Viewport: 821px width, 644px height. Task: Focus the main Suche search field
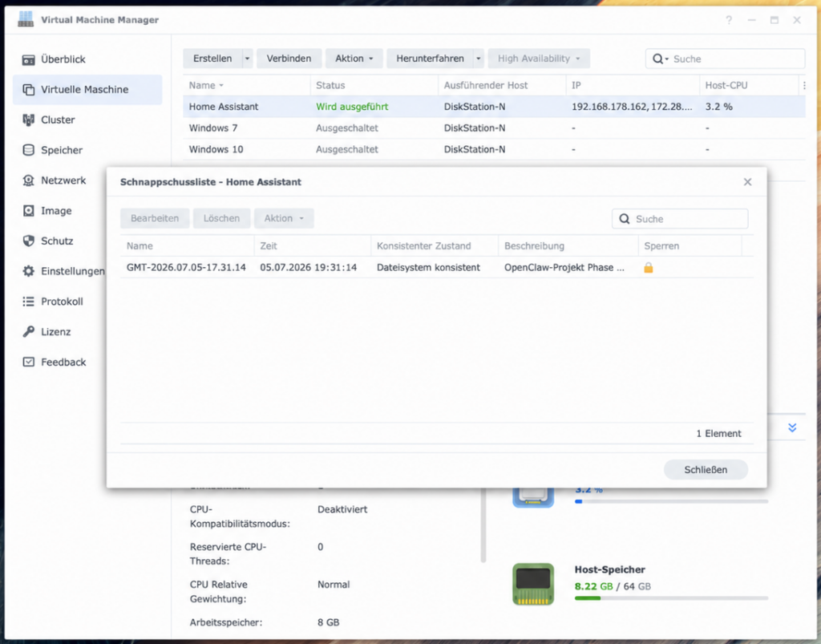click(725, 59)
